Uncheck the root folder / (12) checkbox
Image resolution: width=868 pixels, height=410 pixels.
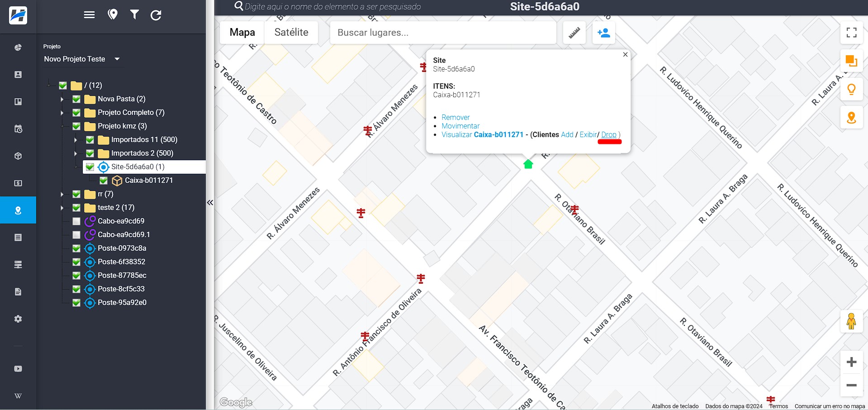tap(63, 85)
